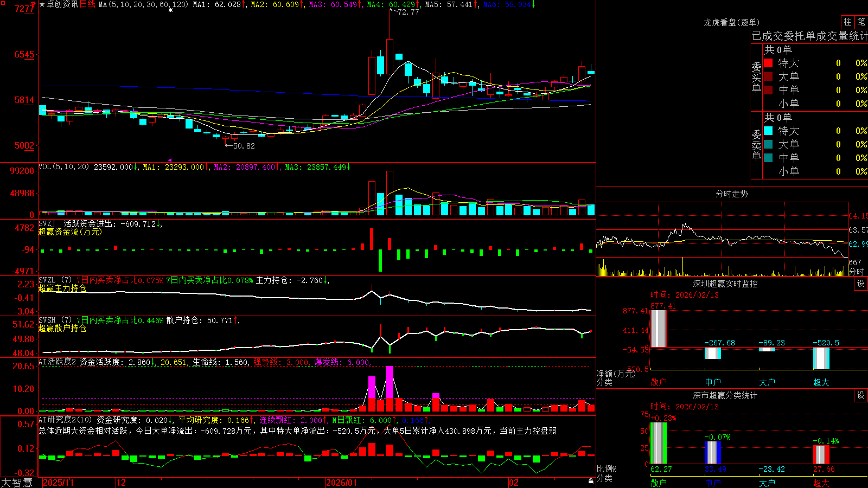Click the teal 中单 sell-order swatch
Viewport: 868px width, 488px height.
pyautogui.click(x=768, y=158)
